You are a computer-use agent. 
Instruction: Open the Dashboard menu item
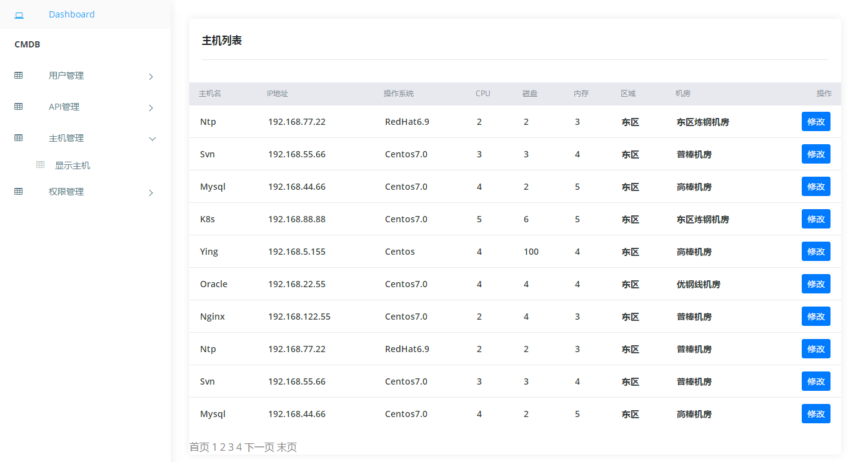point(72,14)
